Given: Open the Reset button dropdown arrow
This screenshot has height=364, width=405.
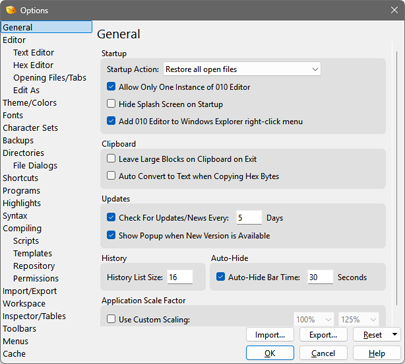Looking at the screenshot, I should click(395, 334).
